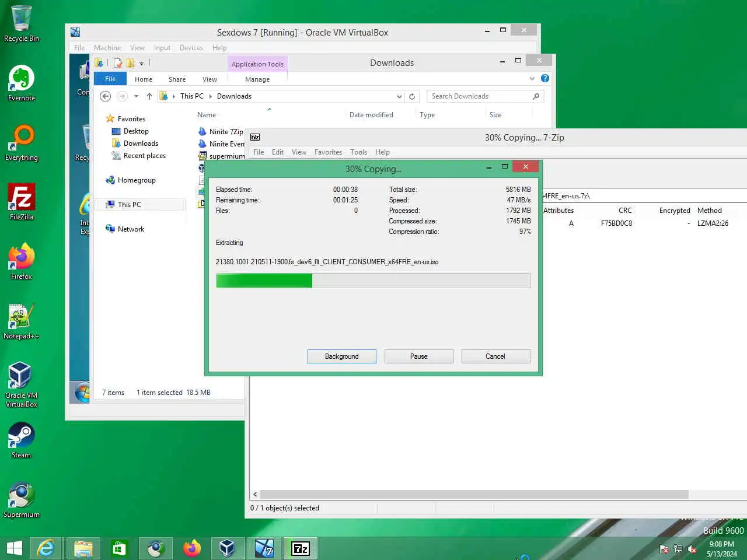Click the Windows Start button
Image resolution: width=747 pixels, height=560 pixels.
[x=15, y=548]
